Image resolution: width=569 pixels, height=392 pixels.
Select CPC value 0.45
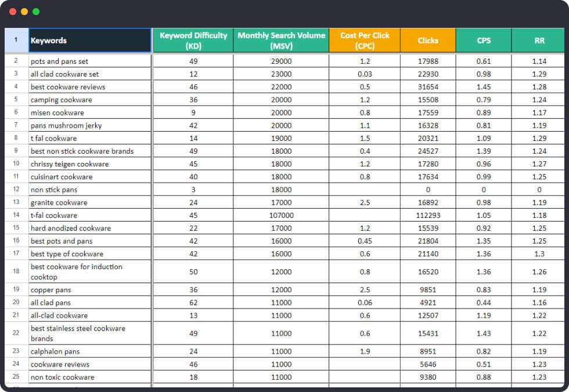click(x=365, y=241)
